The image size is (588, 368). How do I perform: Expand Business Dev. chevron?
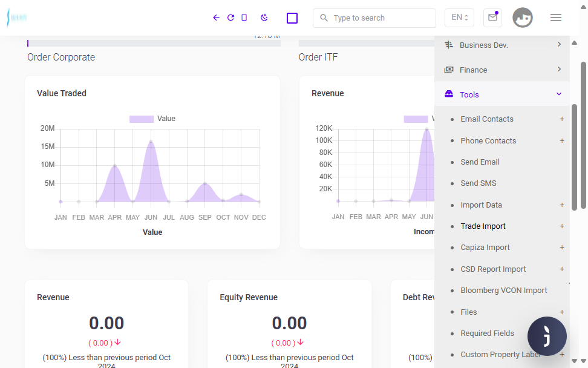559,44
